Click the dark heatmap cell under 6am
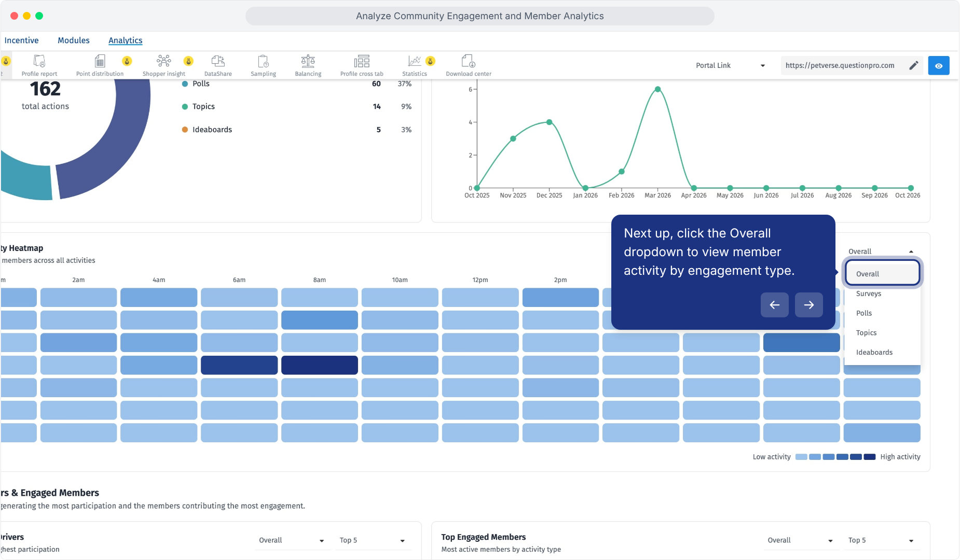Screen dimensions: 960x560 coord(239,365)
